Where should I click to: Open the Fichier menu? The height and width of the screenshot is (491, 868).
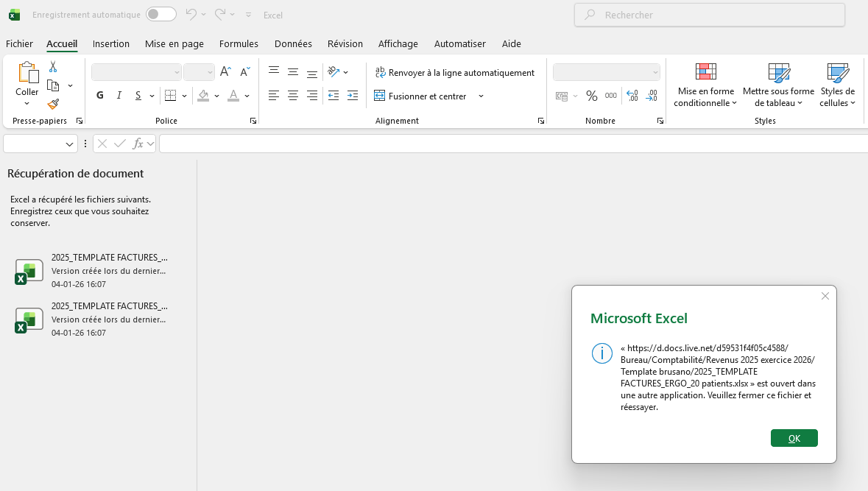click(x=19, y=43)
